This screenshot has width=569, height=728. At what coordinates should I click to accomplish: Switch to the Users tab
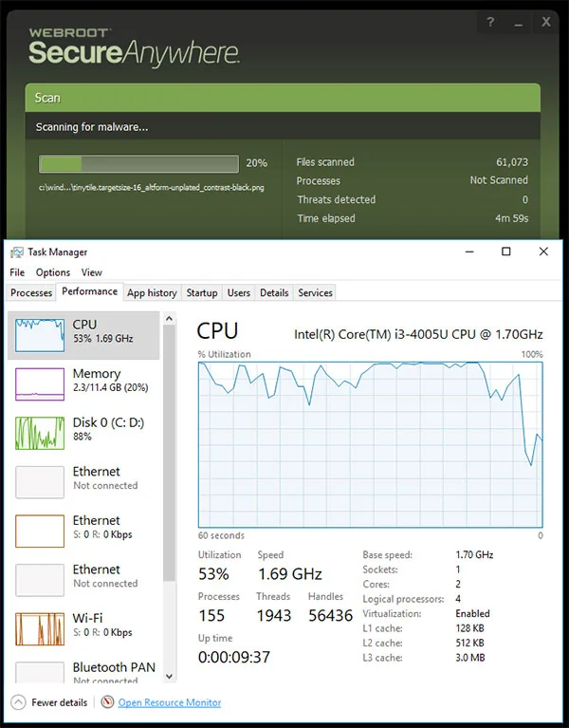pyautogui.click(x=238, y=292)
